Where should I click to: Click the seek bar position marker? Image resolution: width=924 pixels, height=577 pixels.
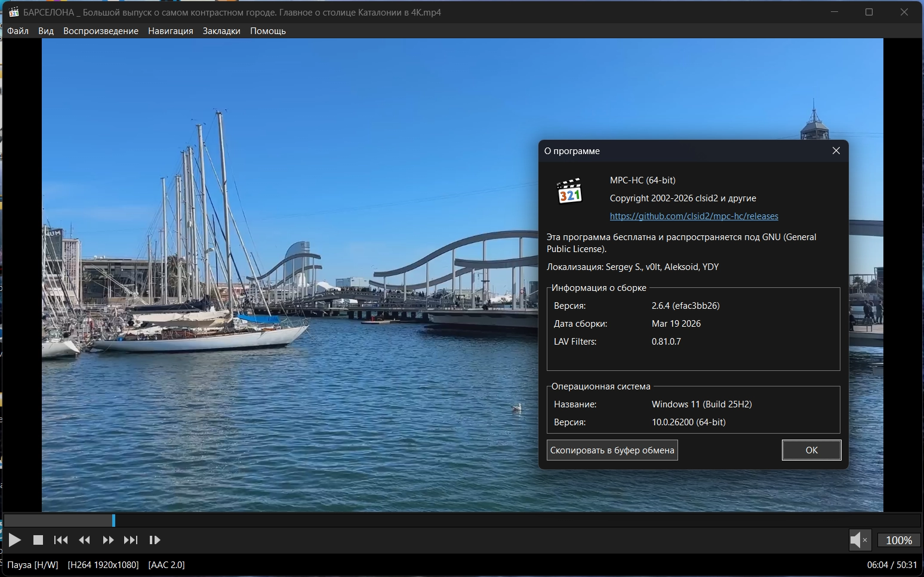[113, 520]
